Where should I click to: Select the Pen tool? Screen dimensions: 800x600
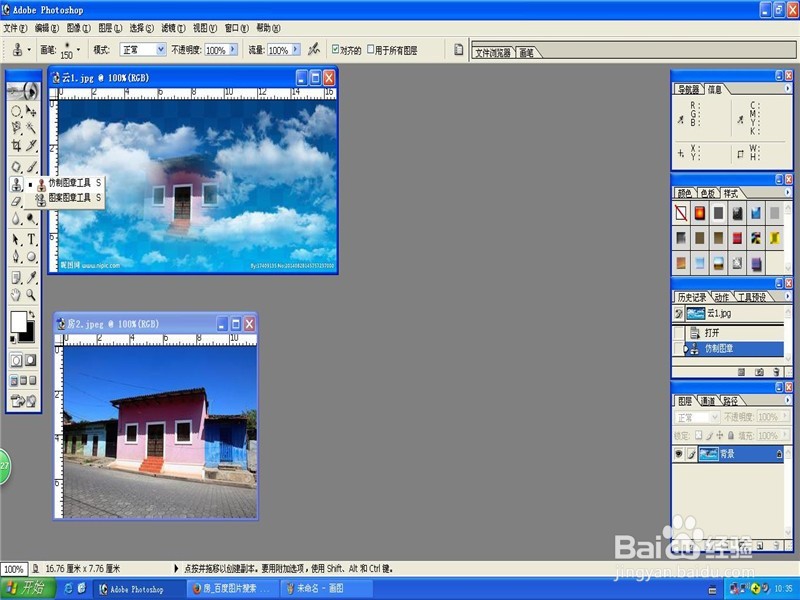(x=16, y=257)
